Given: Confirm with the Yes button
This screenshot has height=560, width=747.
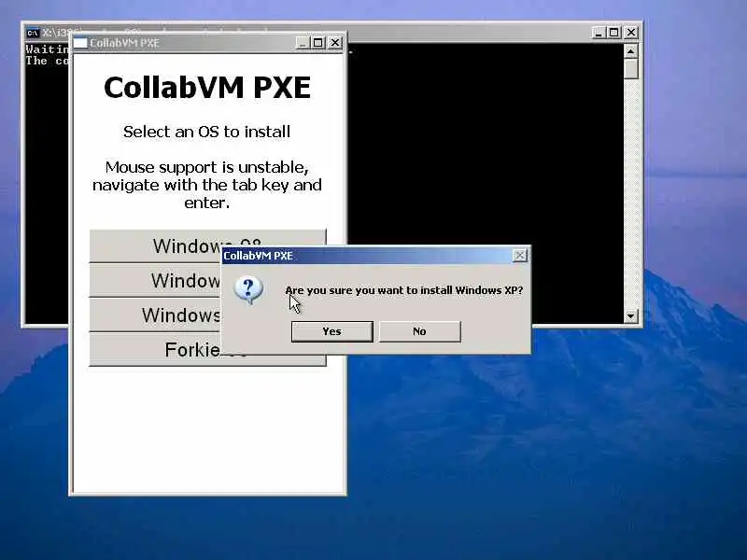Looking at the screenshot, I should point(332,331).
